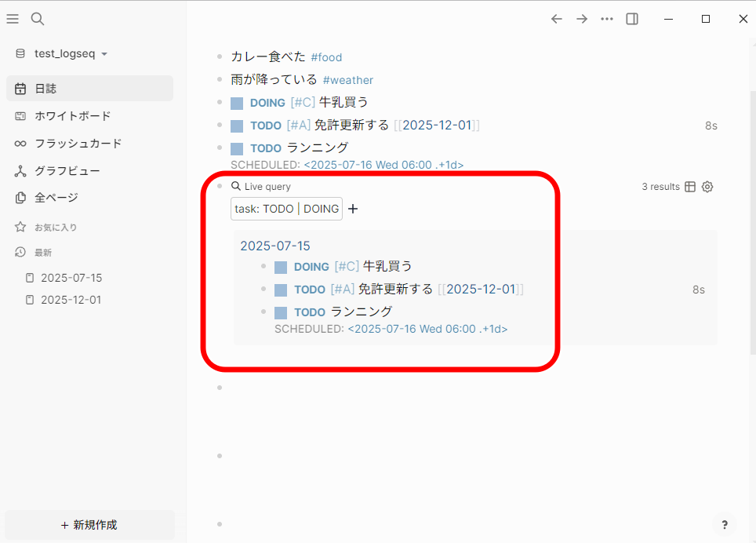This screenshot has height=543, width=756.
Task: Open the [#A] priority on journal 免許更新する
Action: [299, 125]
